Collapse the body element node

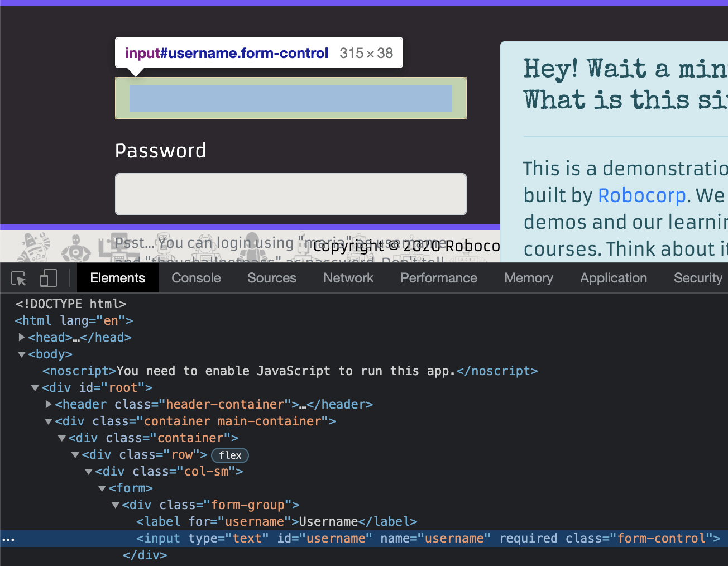point(21,354)
